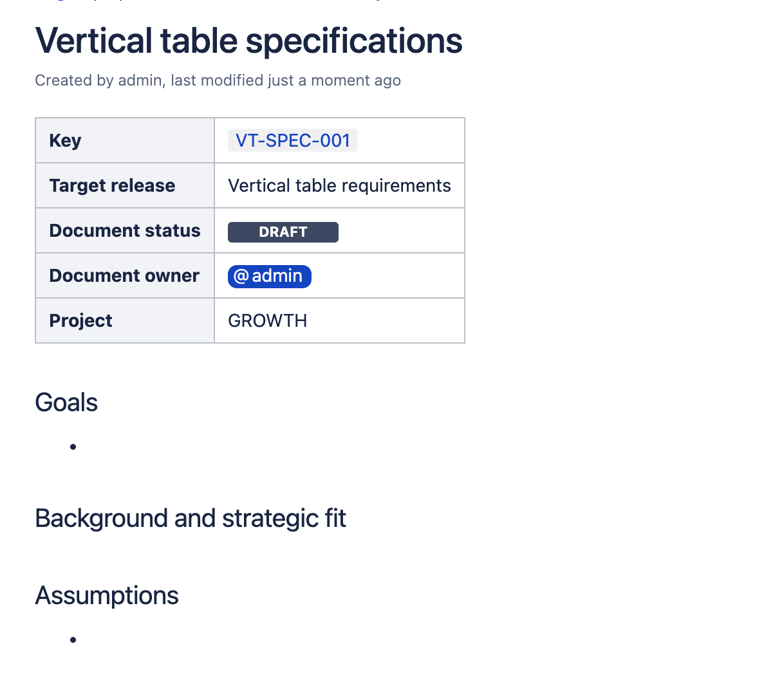Click the "Vertical table requirements" cell text

(x=339, y=186)
